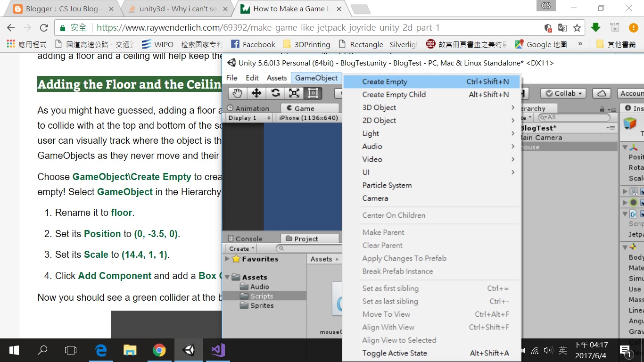Toggle the Circle Collider component checkbox

click(643, 203)
